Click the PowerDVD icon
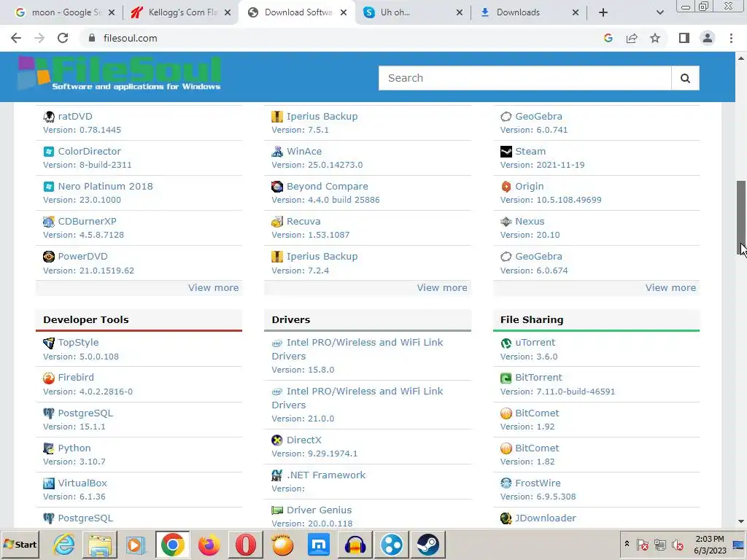 click(x=49, y=257)
